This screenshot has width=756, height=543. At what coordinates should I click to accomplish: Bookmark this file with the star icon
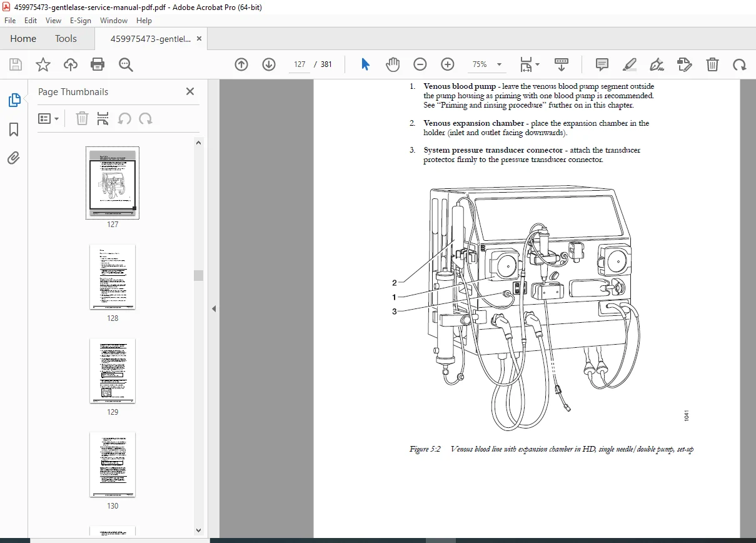pyautogui.click(x=43, y=64)
